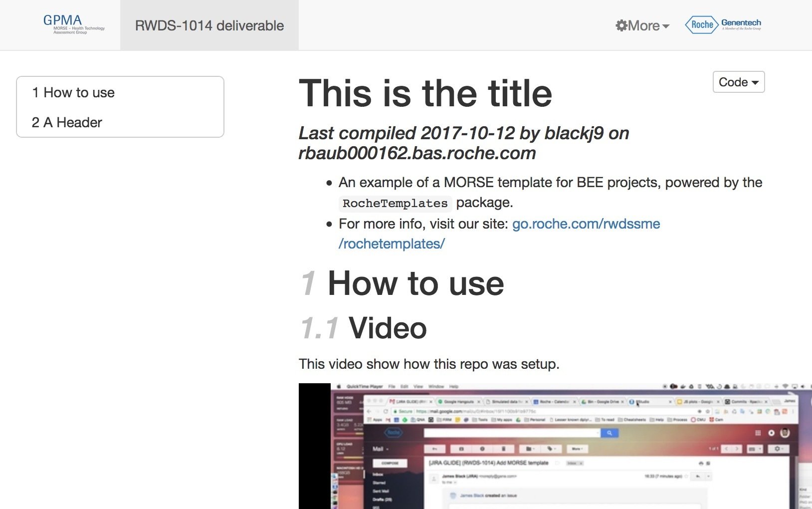Click the Genentech logo in navbar
The height and width of the screenshot is (509, 812).
point(741,24)
